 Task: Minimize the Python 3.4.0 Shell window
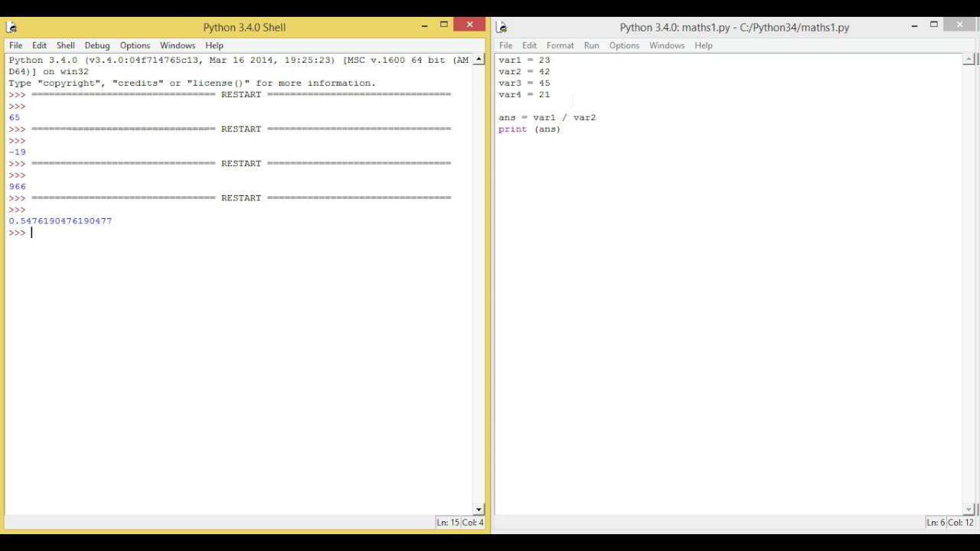[425, 25]
